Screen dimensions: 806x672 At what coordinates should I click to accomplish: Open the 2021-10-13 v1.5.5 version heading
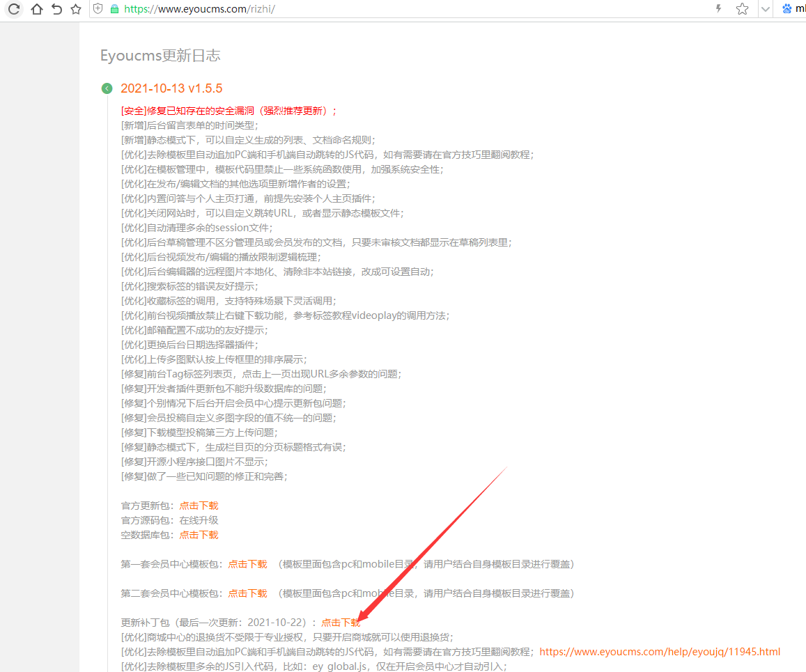[x=171, y=88]
